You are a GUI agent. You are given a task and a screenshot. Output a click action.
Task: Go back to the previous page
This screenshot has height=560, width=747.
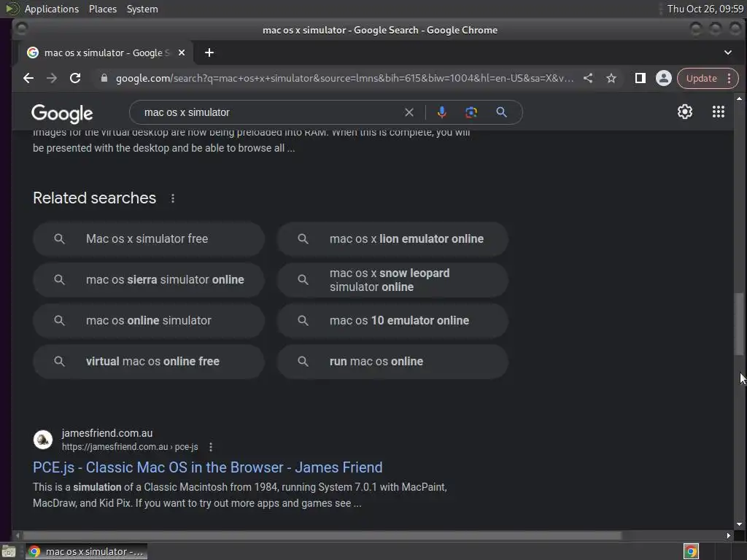click(28, 79)
